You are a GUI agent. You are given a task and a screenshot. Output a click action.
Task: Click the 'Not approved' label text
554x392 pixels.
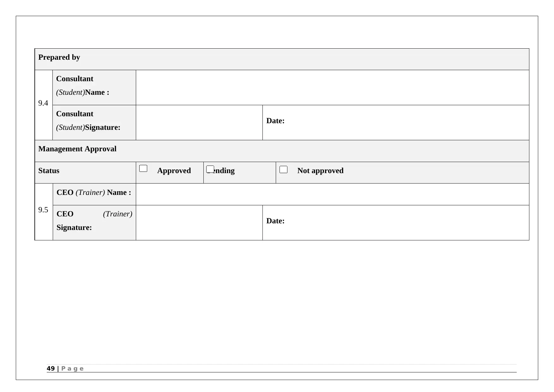pos(320,171)
